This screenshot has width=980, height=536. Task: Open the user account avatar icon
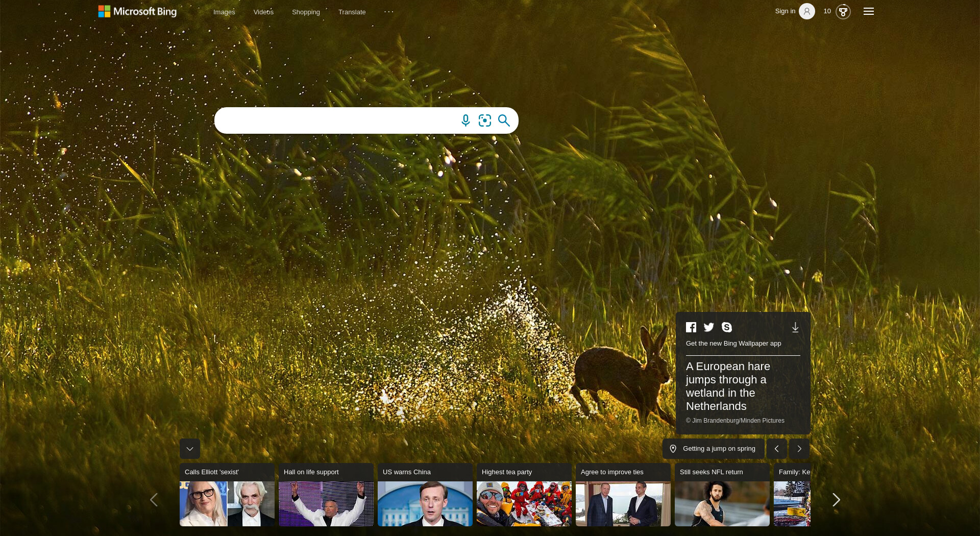[x=807, y=11]
